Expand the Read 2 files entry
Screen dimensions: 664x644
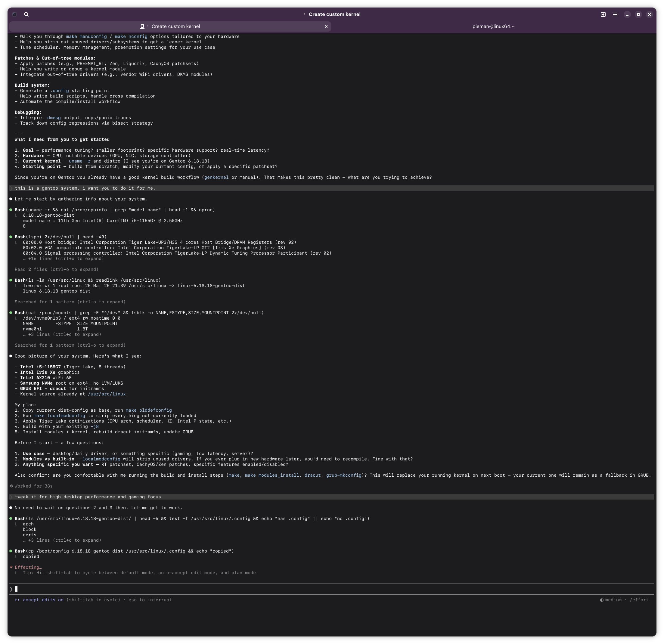(x=56, y=269)
